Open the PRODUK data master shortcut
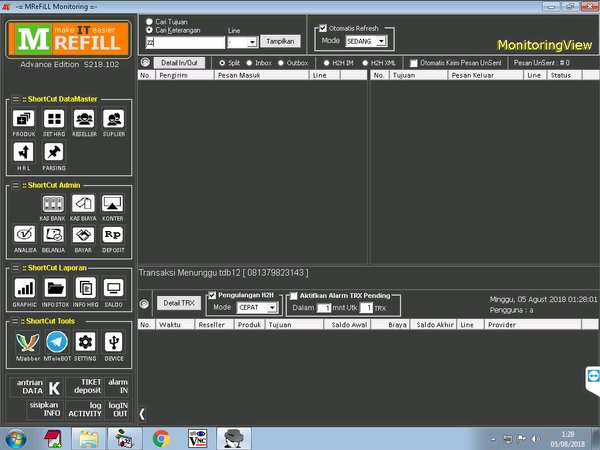The width and height of the screenshot is (600, 450). click(24, 120)
